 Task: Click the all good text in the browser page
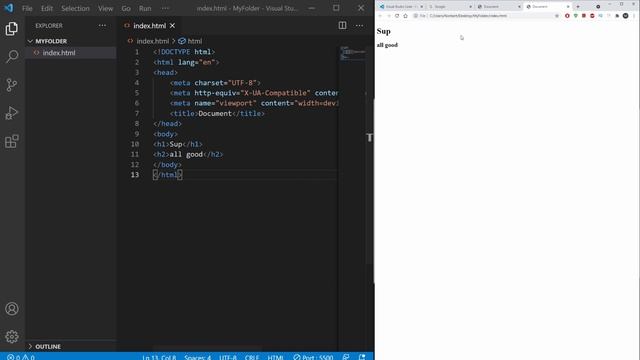[387, 45]
